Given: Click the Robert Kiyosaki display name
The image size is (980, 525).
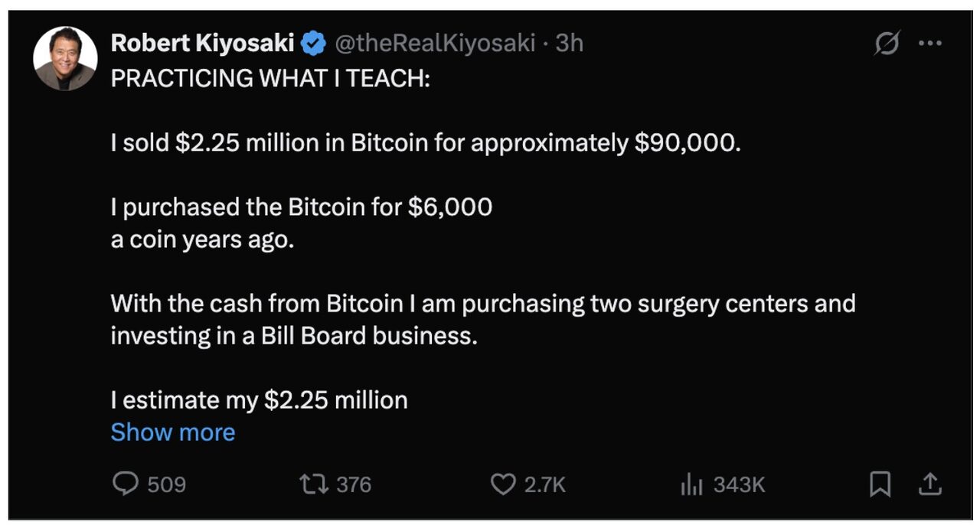Looking at the screenshot, I should pos(202,44).
